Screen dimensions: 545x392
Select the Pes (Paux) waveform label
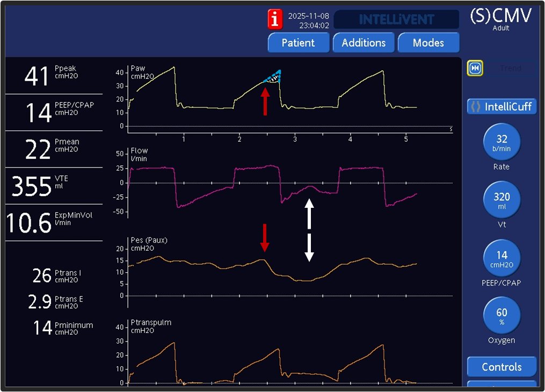(149, 244)
